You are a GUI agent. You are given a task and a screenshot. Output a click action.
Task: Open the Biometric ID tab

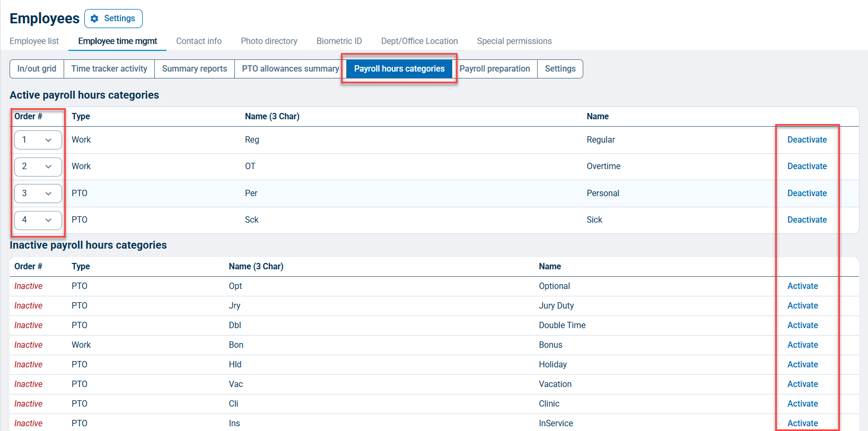pyautogui.click(x=339, y=41)
